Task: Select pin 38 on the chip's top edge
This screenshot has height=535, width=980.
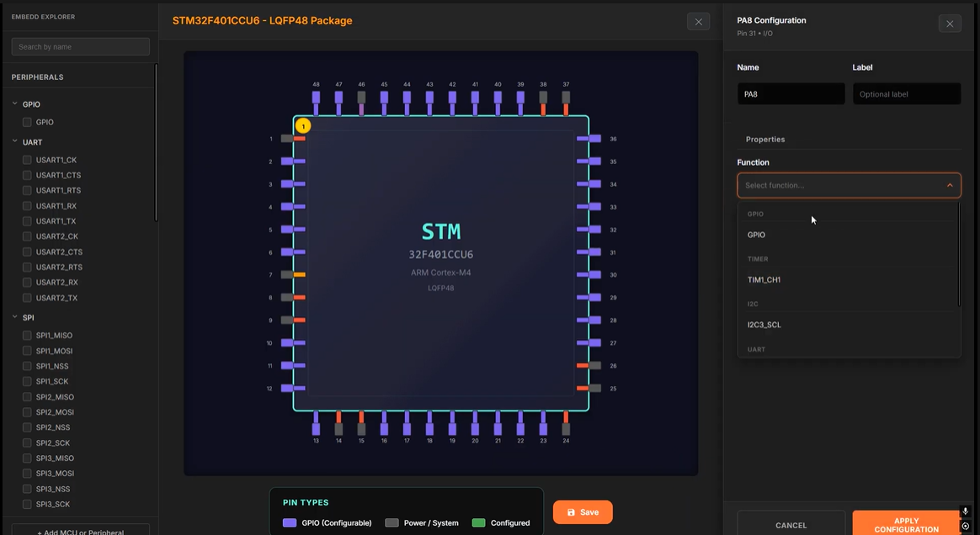Action: point(543,103)
